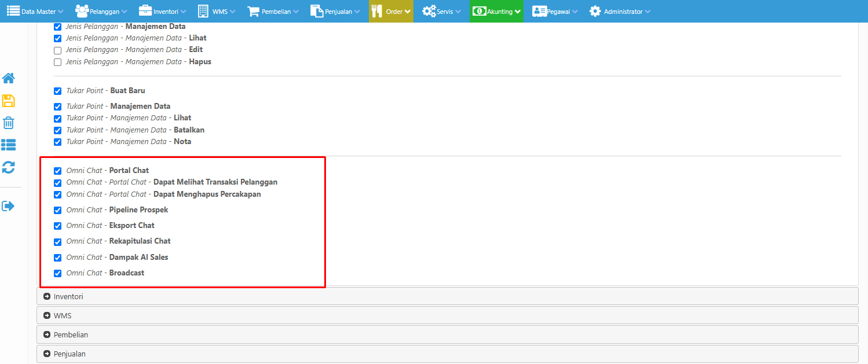The height and width of the screenshot is (364, 868).
Task: Toggle Tukar Point Manajemen Data Nota
Action: [57, 142]
